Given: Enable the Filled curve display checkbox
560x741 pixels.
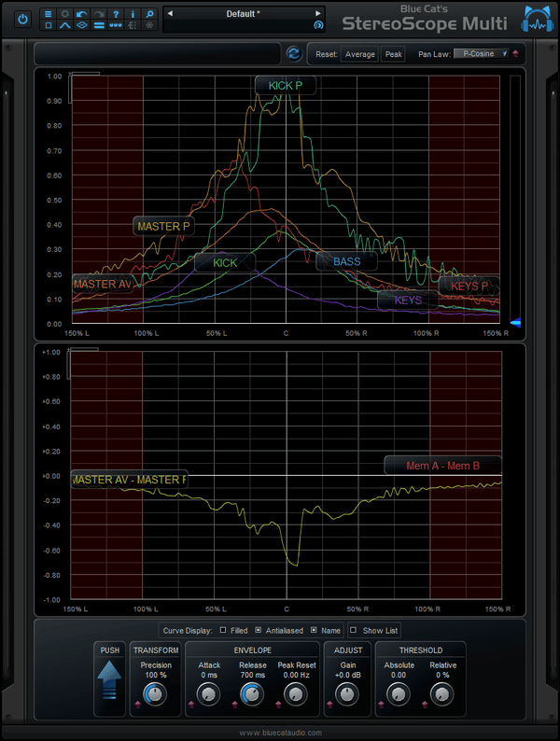Looking at the screenshot, I should (x=223, y=631).
